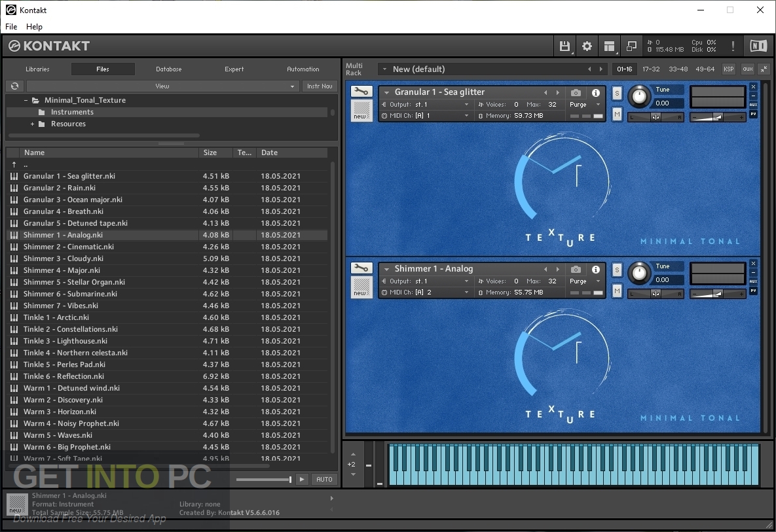This screenshot has width=776, height=532.
Task: Adjust Tune knob on Granular 1
Action: point(639,96)
